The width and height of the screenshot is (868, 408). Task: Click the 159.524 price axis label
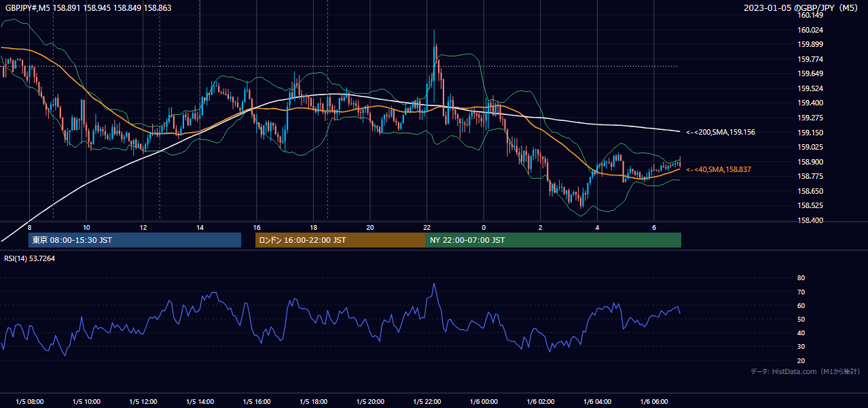(810, 88)
